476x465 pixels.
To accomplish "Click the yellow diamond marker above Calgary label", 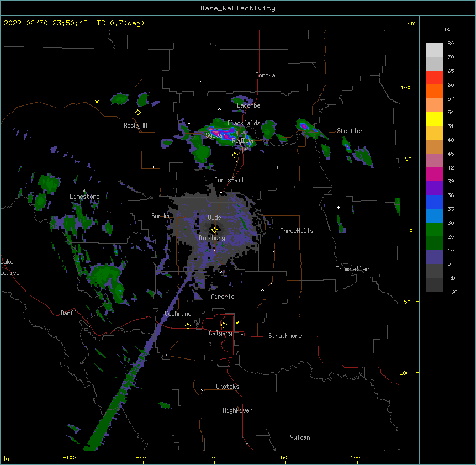I will [x=224, y=325].
